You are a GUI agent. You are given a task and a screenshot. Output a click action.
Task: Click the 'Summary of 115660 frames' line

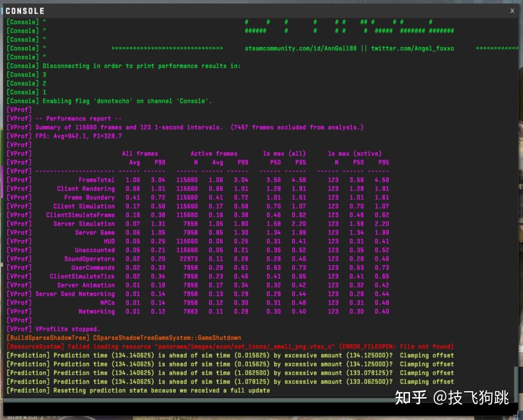click(185, 127)
